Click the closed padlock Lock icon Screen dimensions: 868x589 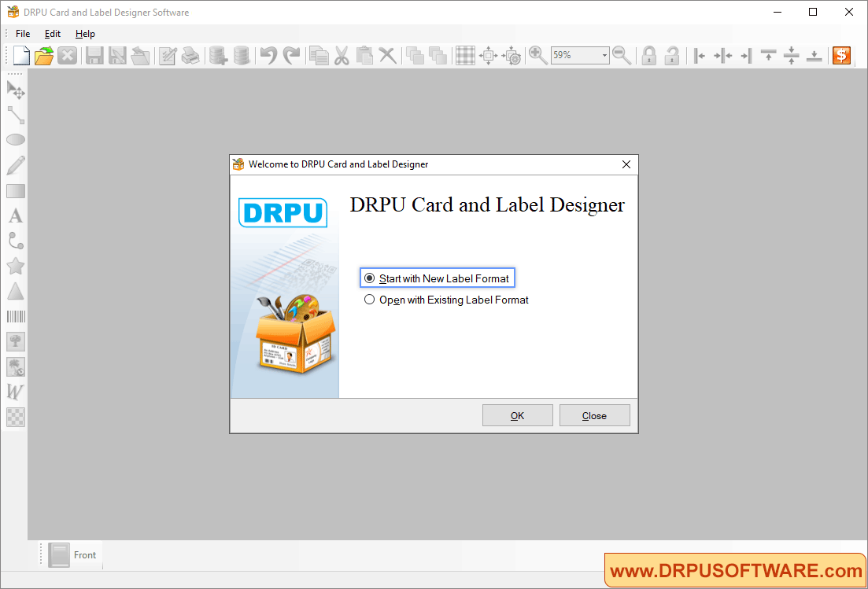[x=649, y=55]
